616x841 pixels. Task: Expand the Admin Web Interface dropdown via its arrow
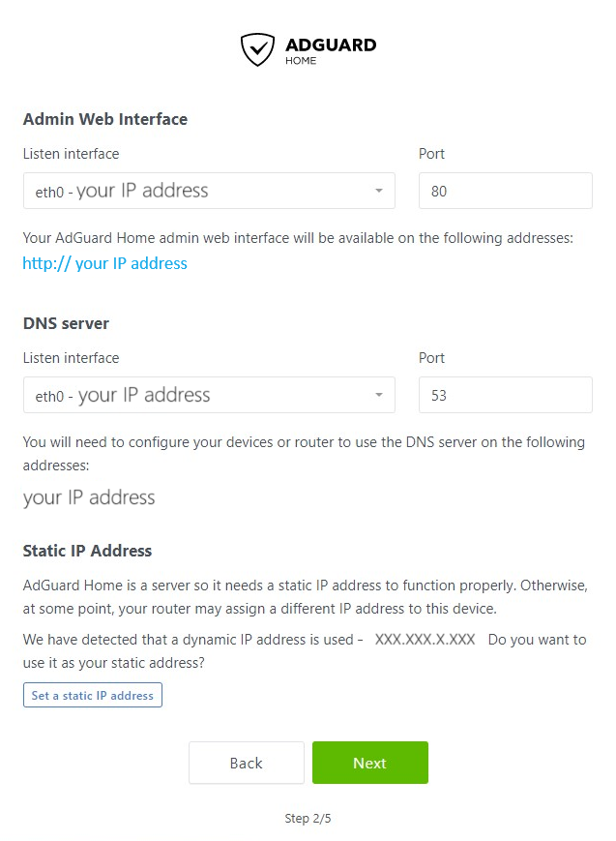[379, 191]
